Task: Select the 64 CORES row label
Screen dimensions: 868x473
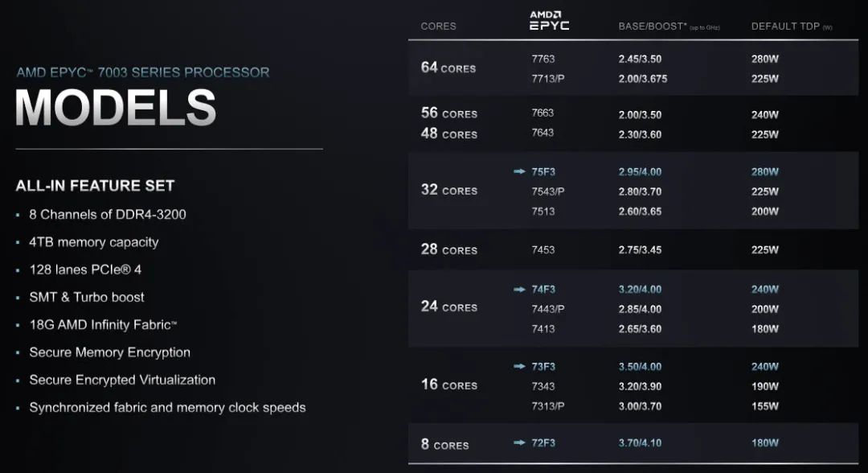Action: [448, 68]
